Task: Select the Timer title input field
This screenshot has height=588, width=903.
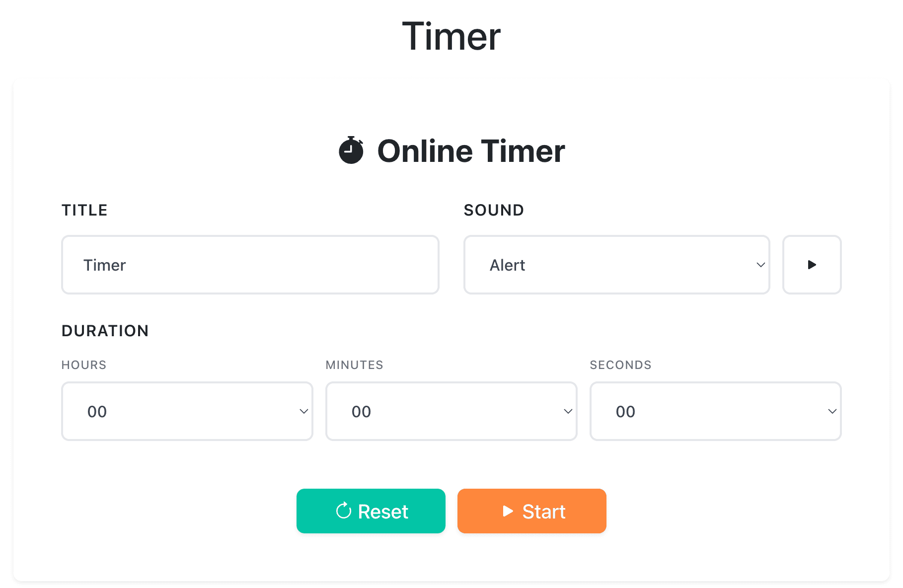Action: pos(250,265)
